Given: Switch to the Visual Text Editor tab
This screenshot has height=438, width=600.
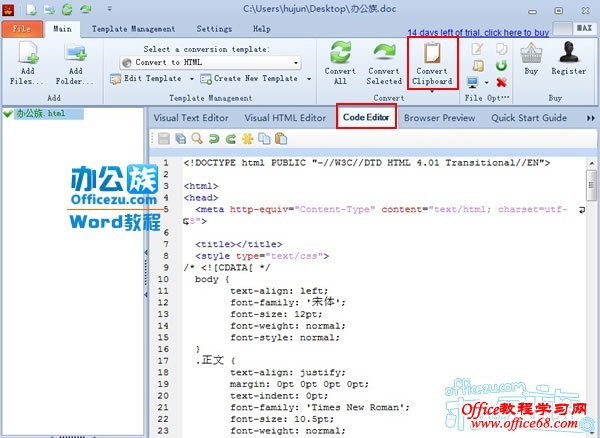Looking at the screenshot, I should coord(191,118).
